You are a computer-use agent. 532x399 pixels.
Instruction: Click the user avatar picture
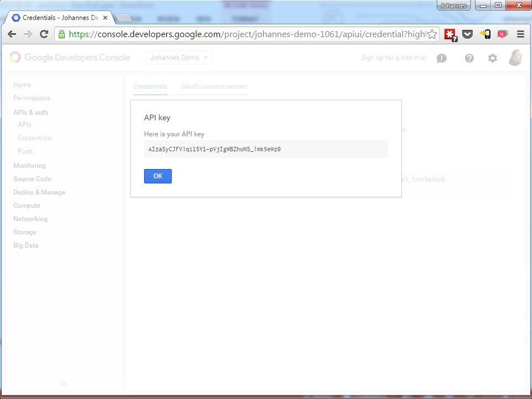[x=515, y=58]
